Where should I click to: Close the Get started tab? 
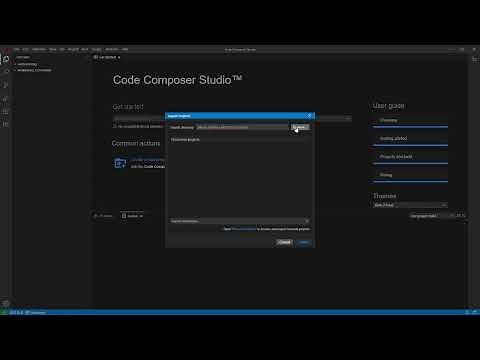click(x=119, y=57)
